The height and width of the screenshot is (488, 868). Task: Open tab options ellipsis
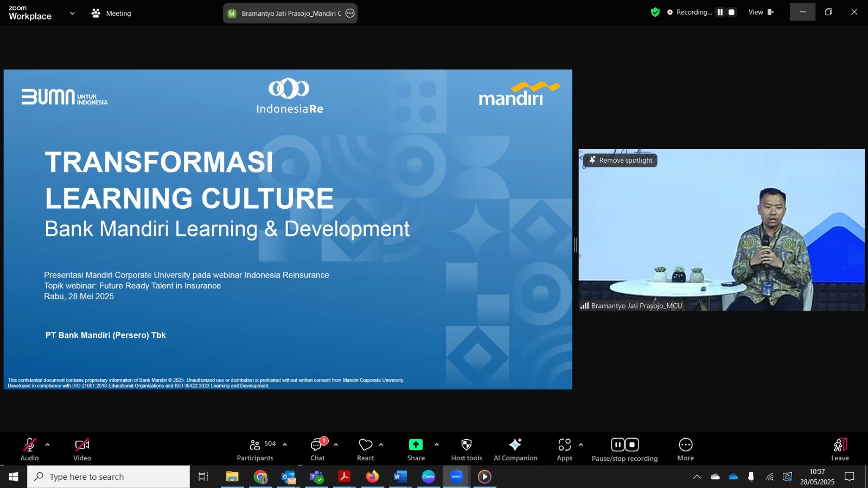pos(350,14)
